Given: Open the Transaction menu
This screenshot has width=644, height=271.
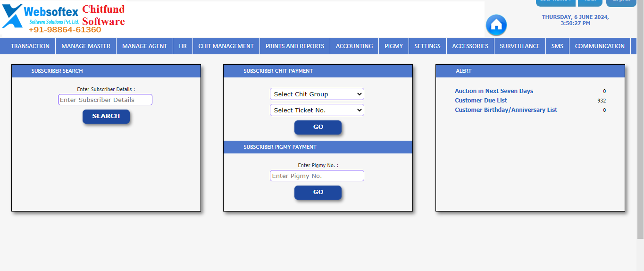Looking at the screenshot, I should [30, 46].
